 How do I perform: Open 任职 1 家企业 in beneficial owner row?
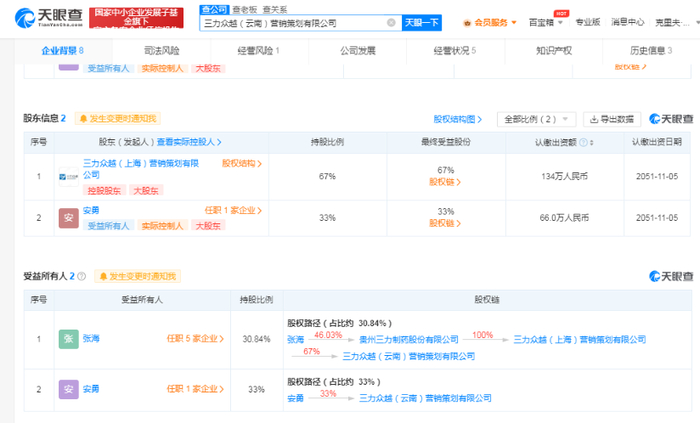(195, 389)
